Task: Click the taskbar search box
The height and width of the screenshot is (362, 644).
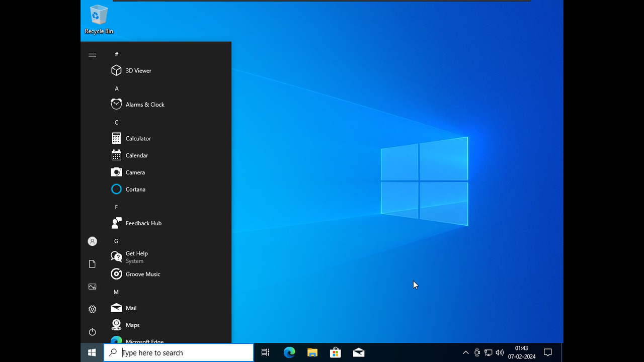Action: click(179, 352)
